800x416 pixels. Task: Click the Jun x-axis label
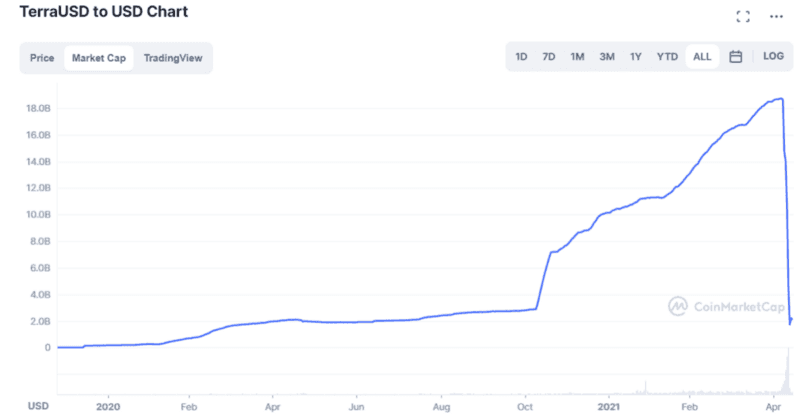[x=356, y=407]
